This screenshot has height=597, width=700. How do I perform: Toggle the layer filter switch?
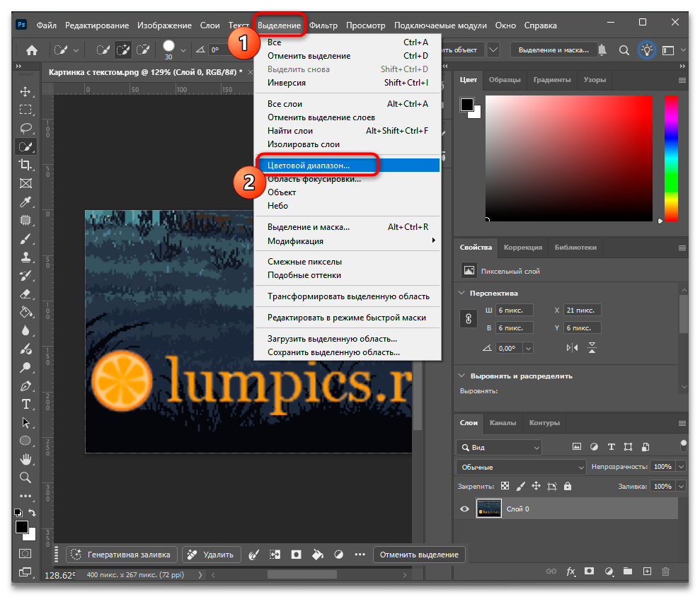tap(683, 446)
